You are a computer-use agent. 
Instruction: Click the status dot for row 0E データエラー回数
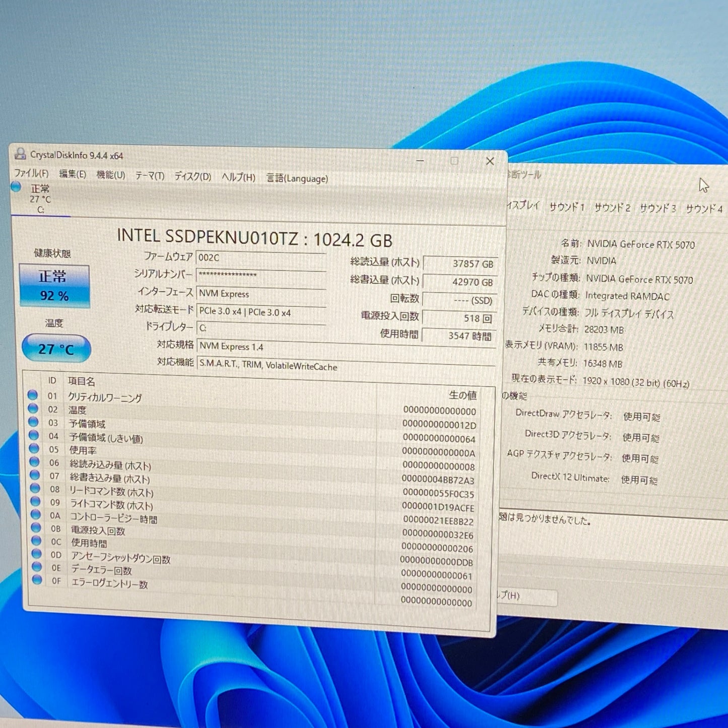(37, 567)
